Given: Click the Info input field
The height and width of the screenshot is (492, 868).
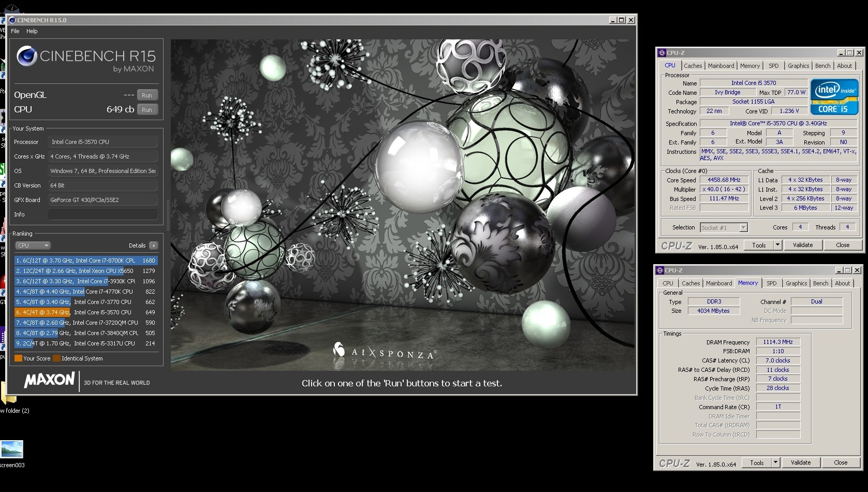Looking at the screenshot, I should click(103, 214).
